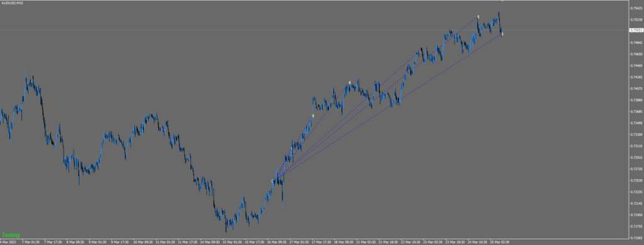Click the 7 Mar 01:30 time label
The height and width of the screenshot is (245, 644).
pos(30,242)
